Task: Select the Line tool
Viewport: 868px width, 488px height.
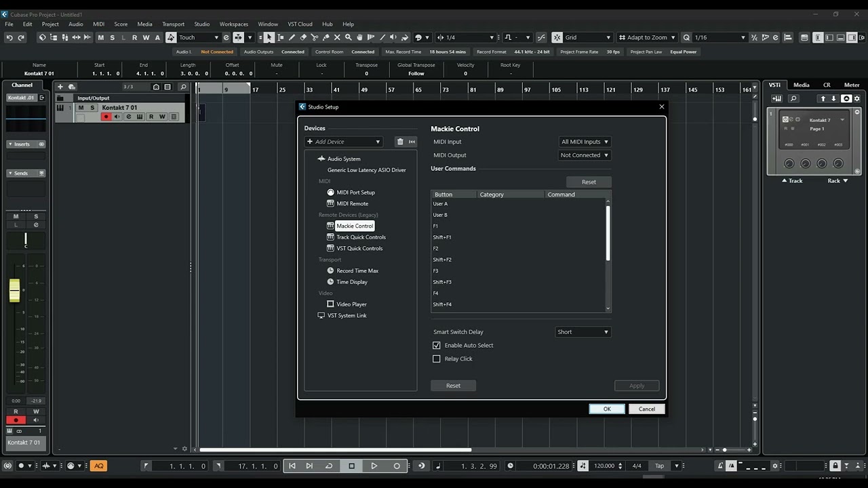Action: click(382, 37)
